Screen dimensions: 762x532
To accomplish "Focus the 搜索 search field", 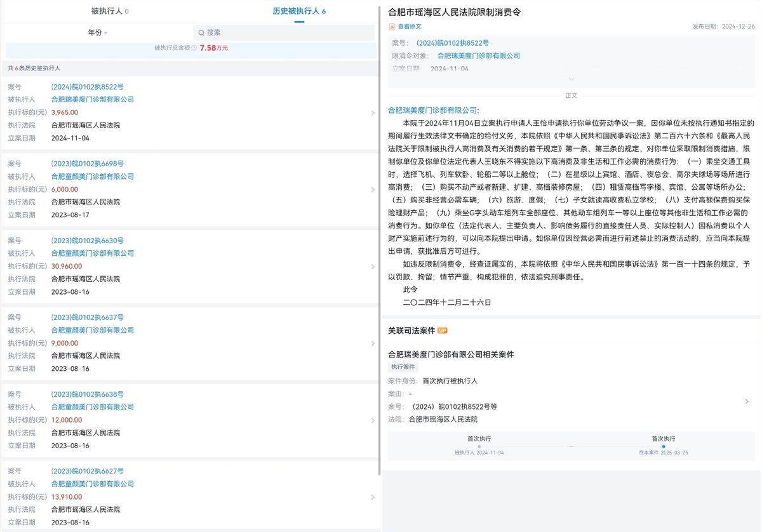I will (284, 32).
